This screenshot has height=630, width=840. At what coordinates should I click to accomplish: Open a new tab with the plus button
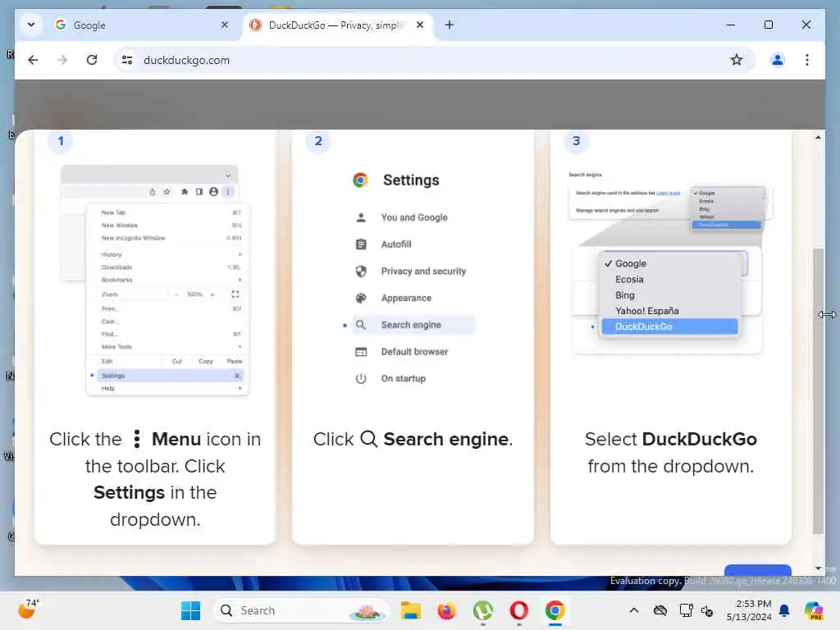tap(450, 25)
